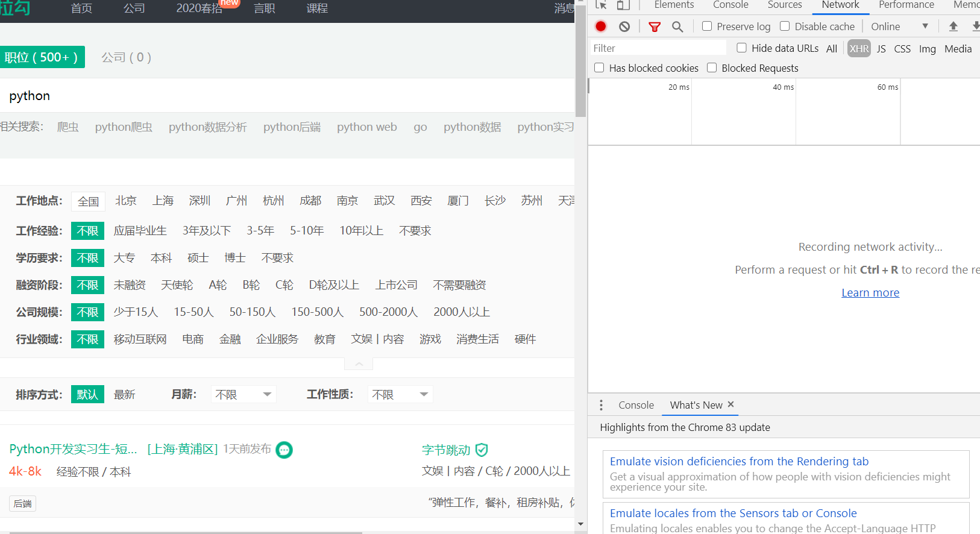Image resolution: width=980 pixels, height=534 pixels.
Task: Click the export HAR download icon
Action: pyautogui.click(x=975, y=27)
